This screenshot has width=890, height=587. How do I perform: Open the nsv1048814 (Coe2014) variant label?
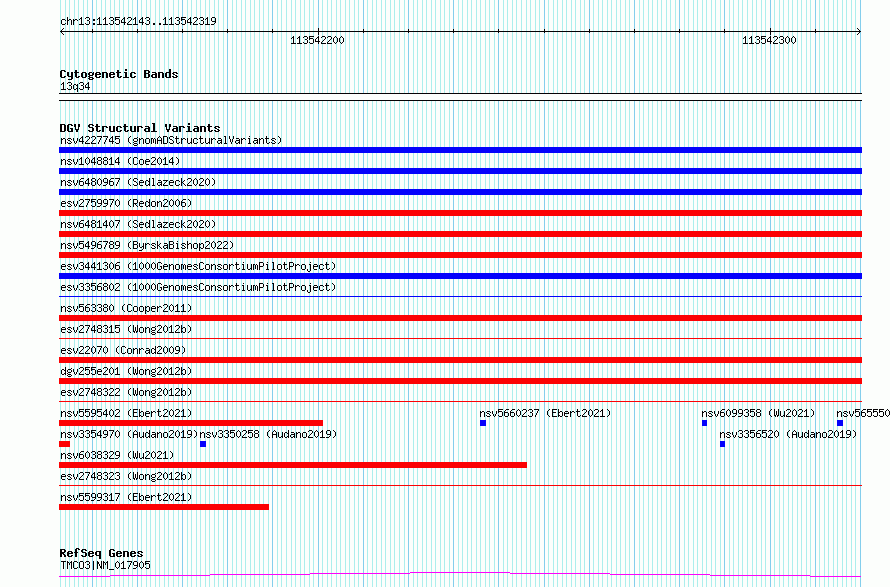point(120,161)
